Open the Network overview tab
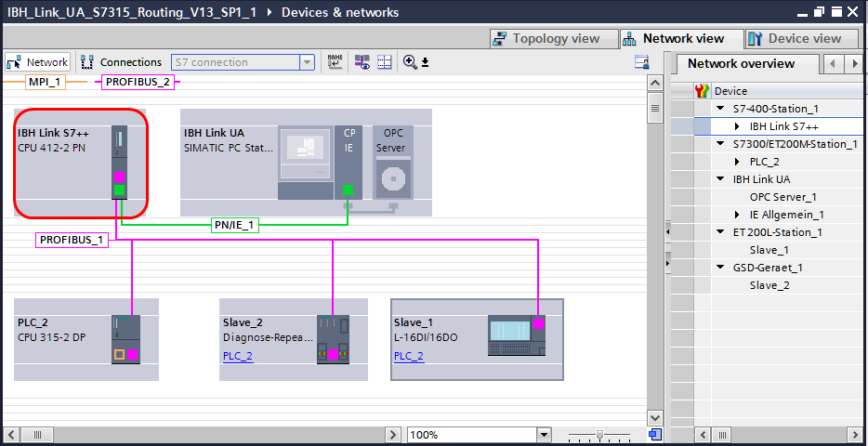 [741, 64]
